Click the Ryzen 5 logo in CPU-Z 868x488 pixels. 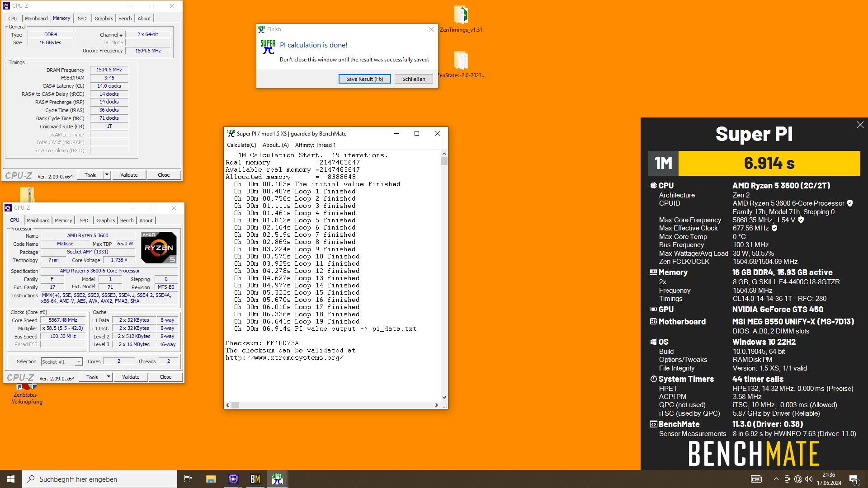159,247
